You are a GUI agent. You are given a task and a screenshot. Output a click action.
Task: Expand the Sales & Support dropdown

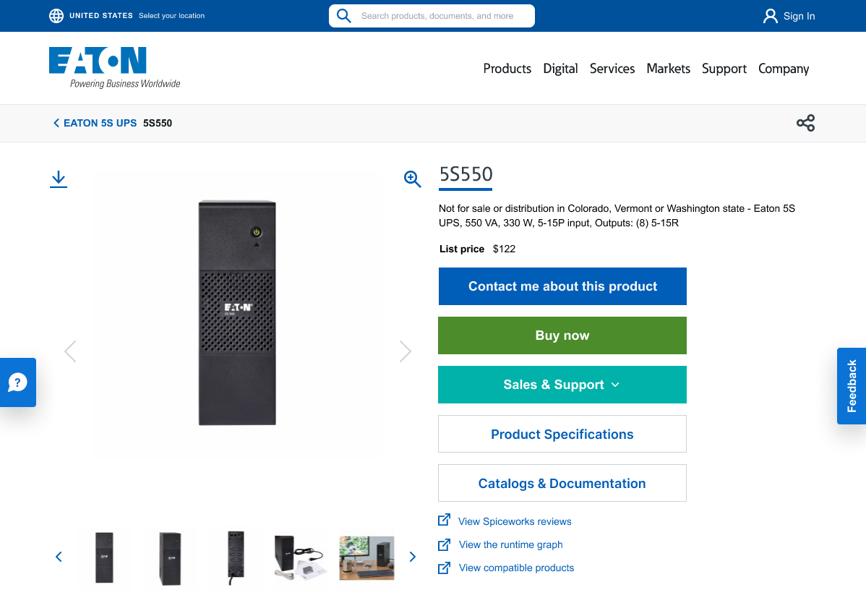click(562, 385)
